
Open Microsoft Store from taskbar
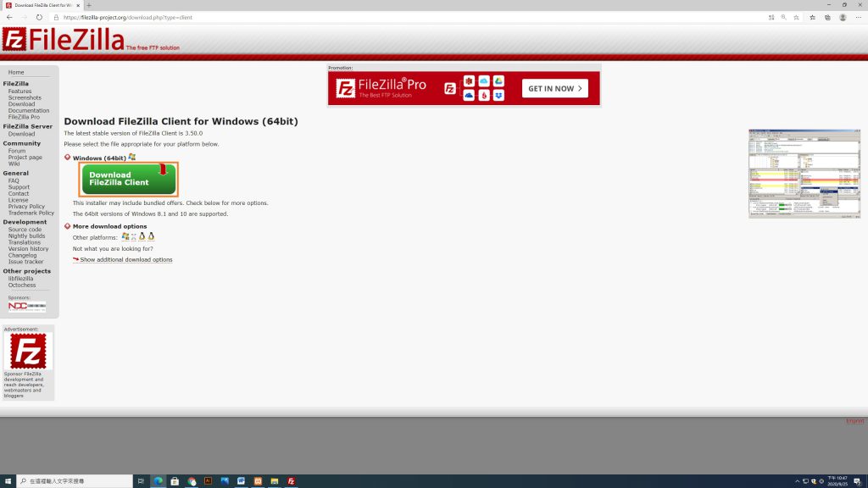point(175,481)
